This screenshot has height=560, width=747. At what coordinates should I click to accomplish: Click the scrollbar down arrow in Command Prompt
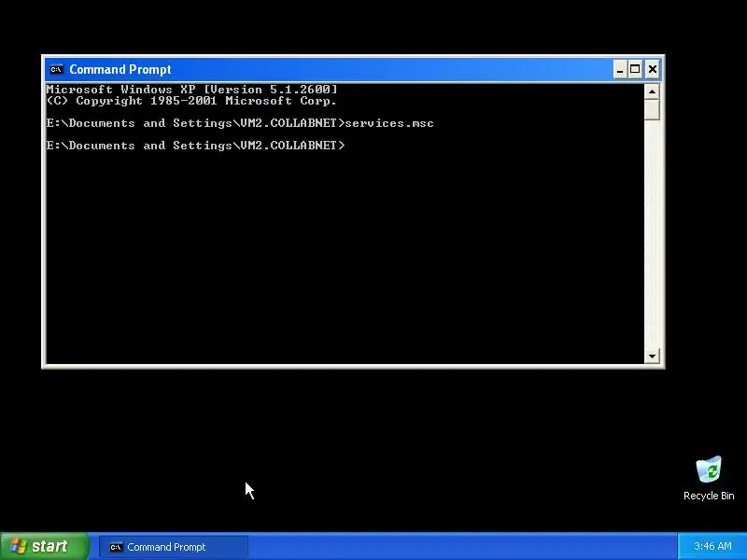(652, 356)
